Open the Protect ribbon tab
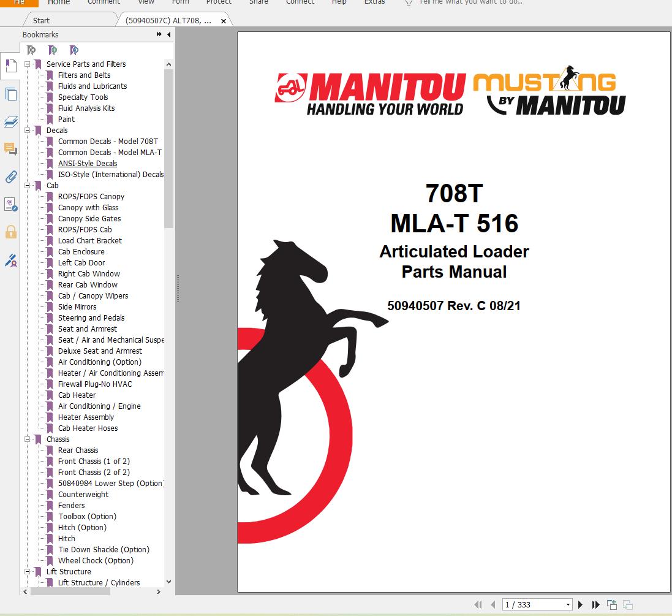The image size is (672, 616). pos(219,2)
